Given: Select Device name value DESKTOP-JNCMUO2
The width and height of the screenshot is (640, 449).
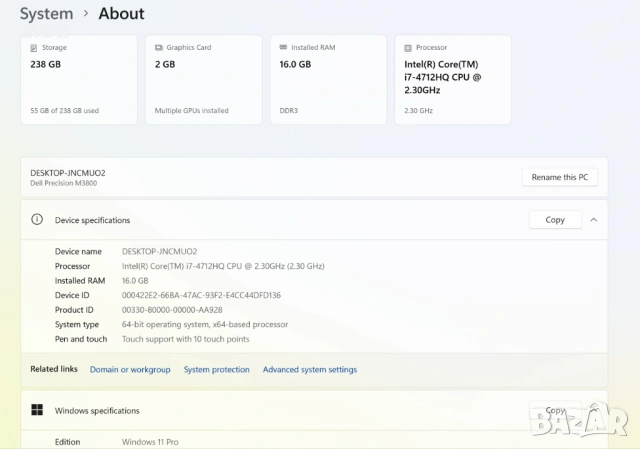Looking at the screenshot, I should coord(159,251).
